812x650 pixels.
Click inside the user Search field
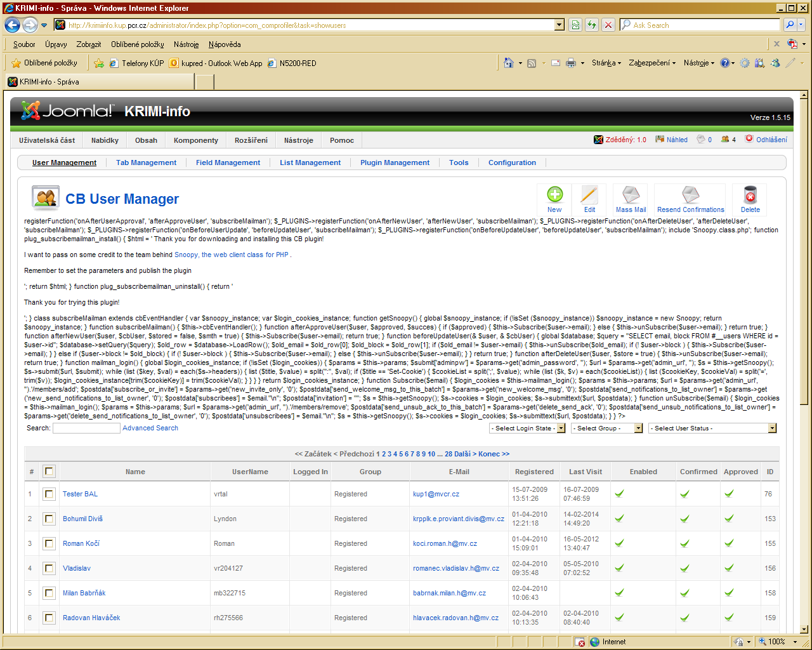(86, 428)
